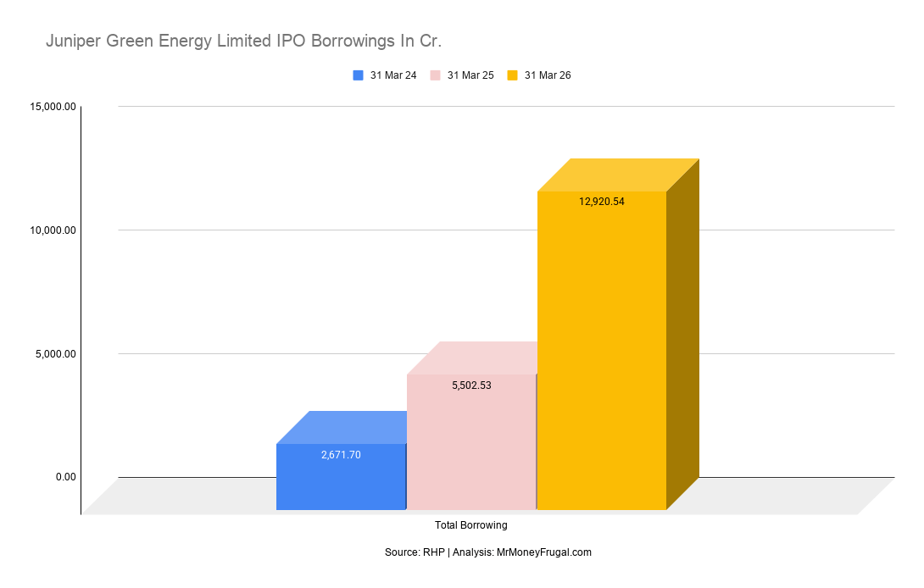Select the '31 Mar 25' legend label
The height and width of the screenshot is (588, 924).
pyautogui.click(x=470, y=75)
